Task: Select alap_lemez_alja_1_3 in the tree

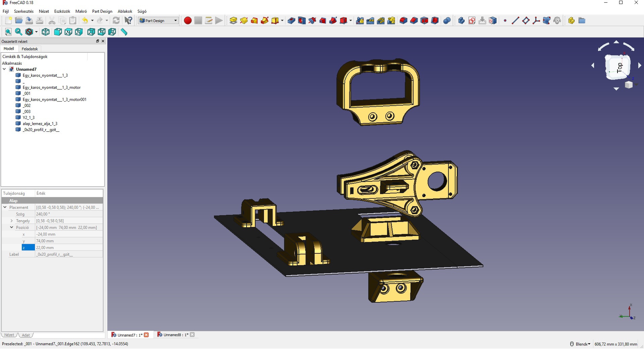Action: (x=40, y=124)
